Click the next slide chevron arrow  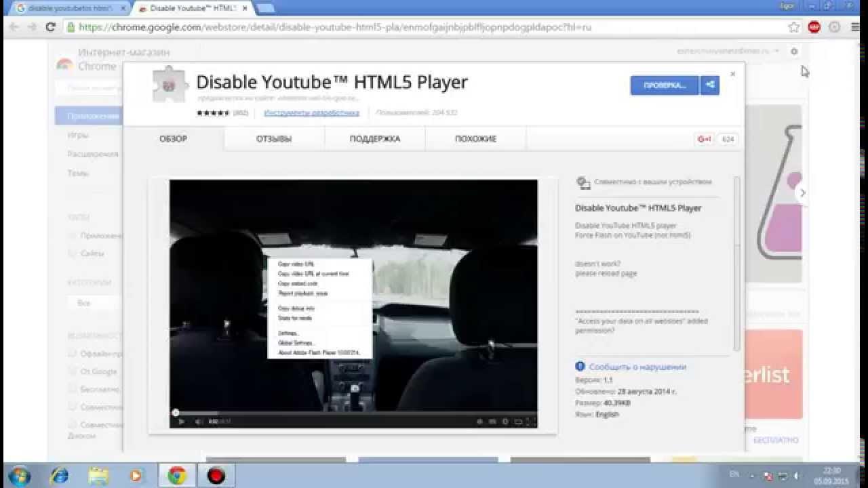coord(802,193)
